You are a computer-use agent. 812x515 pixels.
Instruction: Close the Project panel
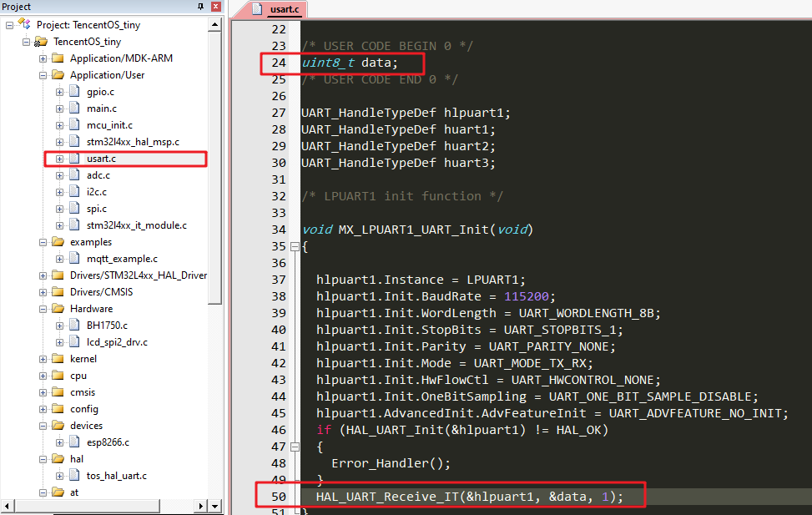[216, 7]
